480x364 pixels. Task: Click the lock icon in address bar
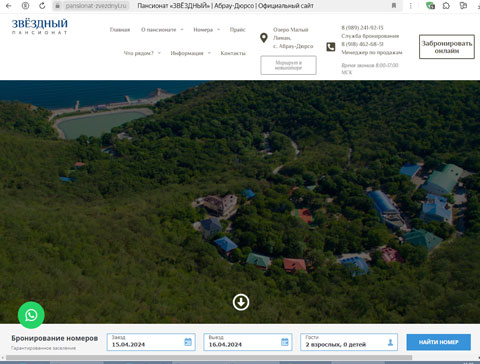tap(57, 6)
